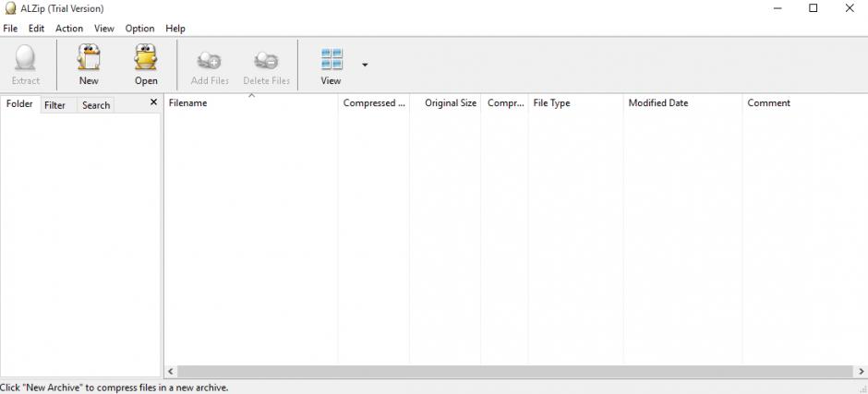
Task: Switch to the Search tab
Action: [x=96, y=105]
